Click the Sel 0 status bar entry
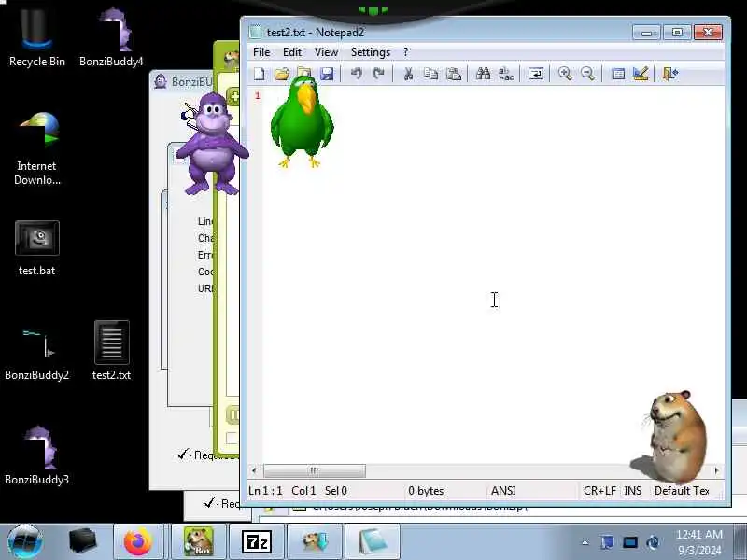Screen dimensions: 747x560 point(336,491)
